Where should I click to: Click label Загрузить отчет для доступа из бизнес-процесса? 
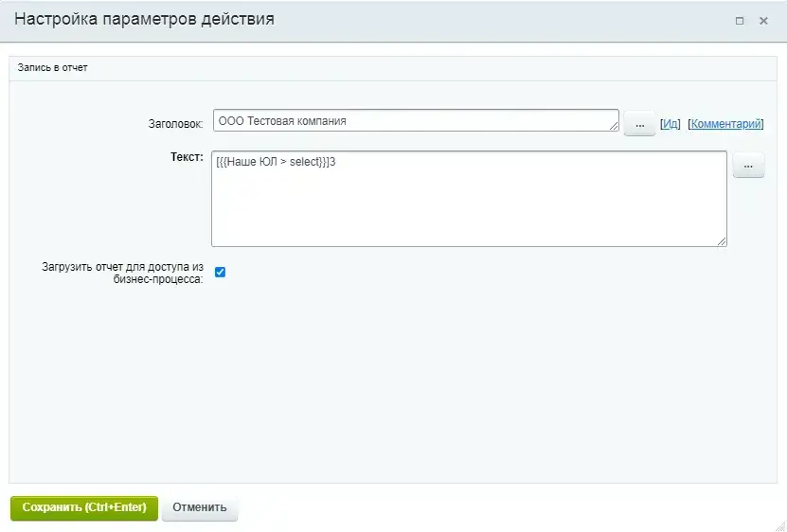pyautogui.click(x=122, y=273)
